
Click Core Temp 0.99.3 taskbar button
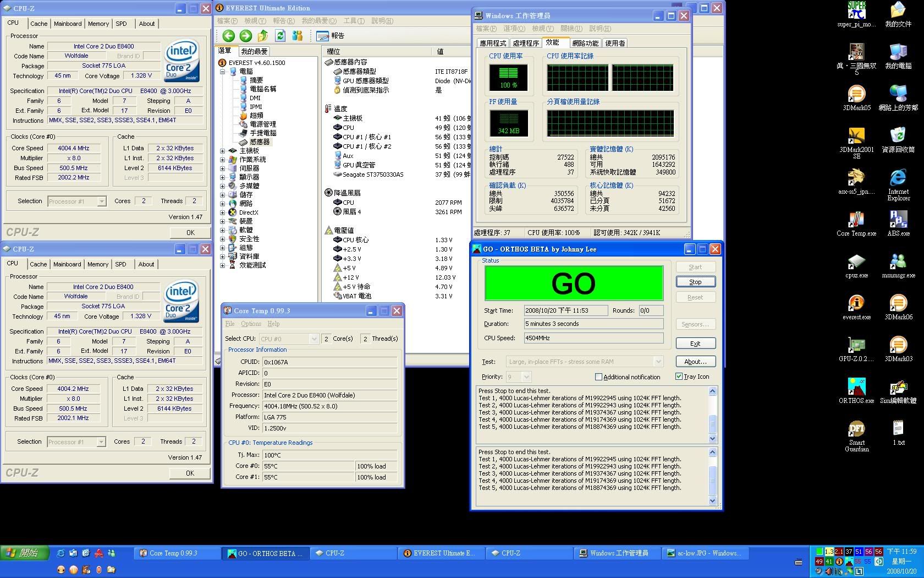click(176, 553)
